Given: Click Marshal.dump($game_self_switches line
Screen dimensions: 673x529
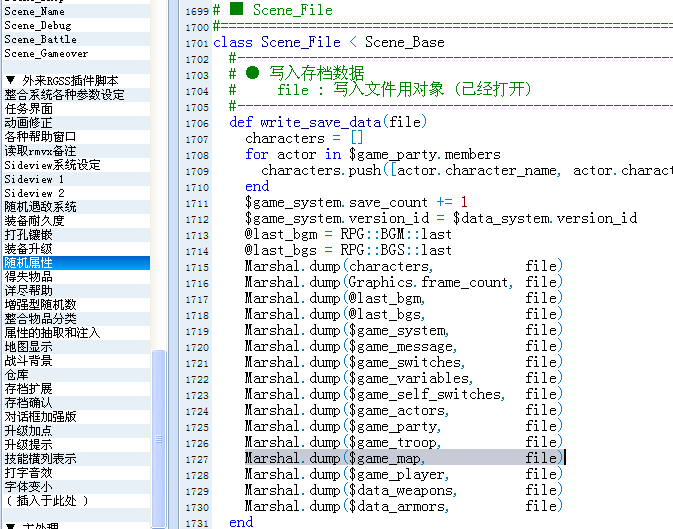Looking at the screenshot, I should coord(403,395).
